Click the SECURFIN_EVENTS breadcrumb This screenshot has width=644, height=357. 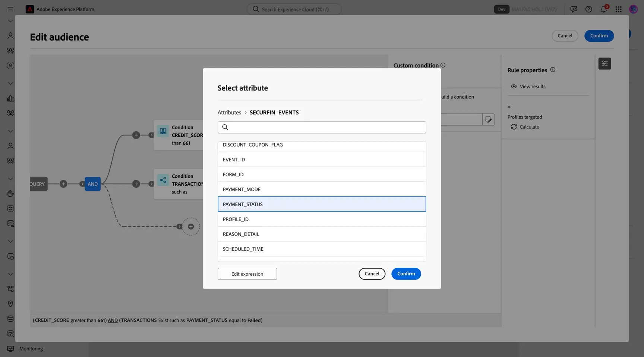(274, 113)
